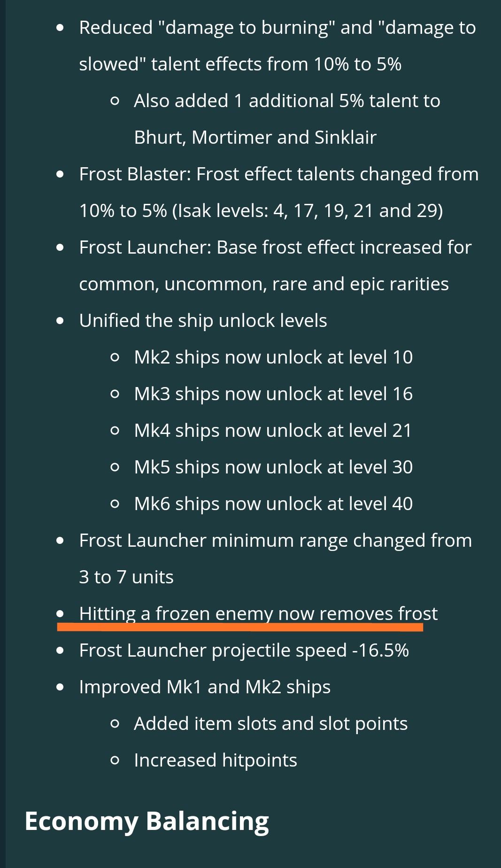The image size is (501, 868).
Task: Click "Frost Launcher: Base frost effect increased" line
Action: click(x=275, y=248)
